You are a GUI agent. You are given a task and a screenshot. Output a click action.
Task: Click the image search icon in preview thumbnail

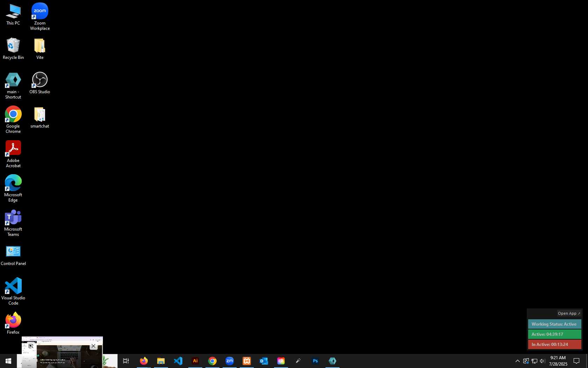[x=31, y=346]
